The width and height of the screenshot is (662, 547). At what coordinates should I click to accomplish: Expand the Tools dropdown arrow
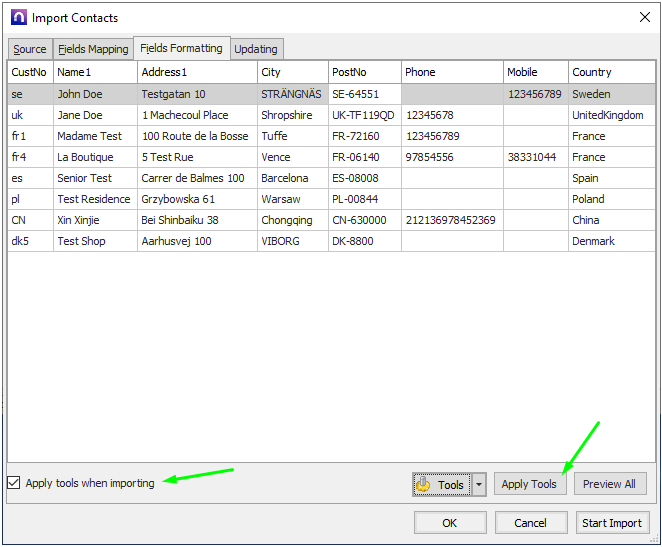coord(479,485)
